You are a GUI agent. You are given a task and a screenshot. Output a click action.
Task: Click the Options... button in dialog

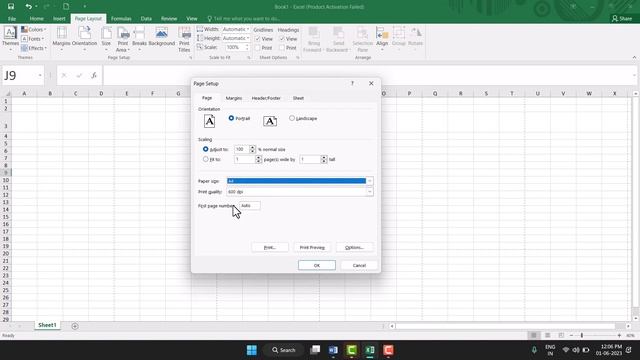tap(354, 247)
